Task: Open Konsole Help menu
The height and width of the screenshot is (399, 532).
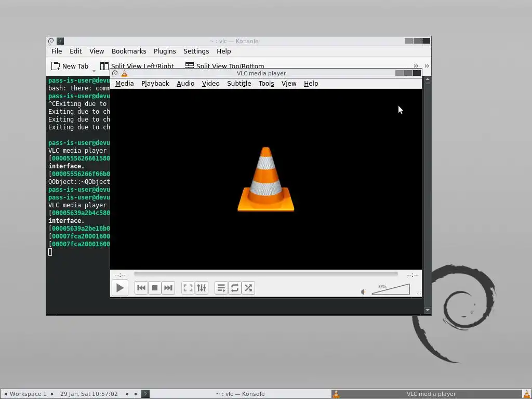Action: tap(223, 51)
